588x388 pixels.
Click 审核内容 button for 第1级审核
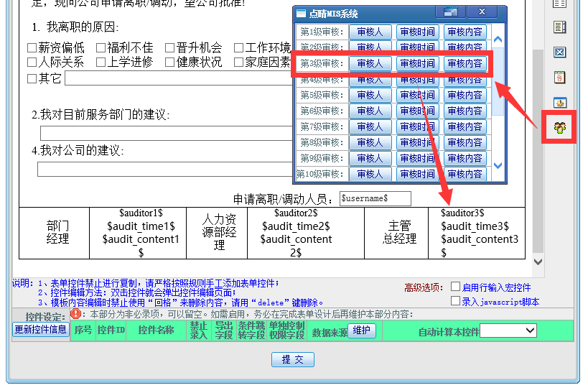point(465,32)
